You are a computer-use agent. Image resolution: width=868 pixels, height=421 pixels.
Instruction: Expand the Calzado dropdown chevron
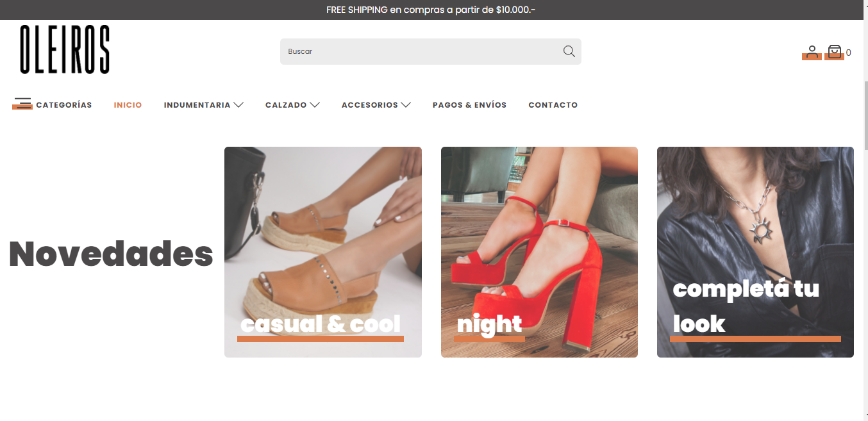315,104
